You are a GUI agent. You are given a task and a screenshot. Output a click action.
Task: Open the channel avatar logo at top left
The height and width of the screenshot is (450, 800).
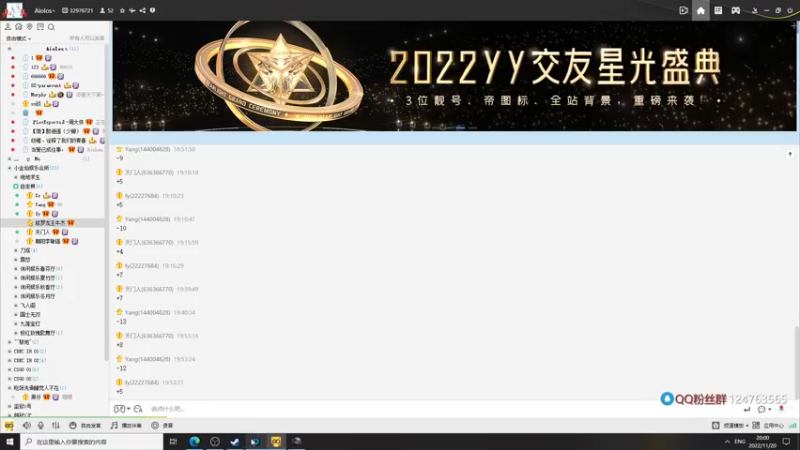click(14, 10)
